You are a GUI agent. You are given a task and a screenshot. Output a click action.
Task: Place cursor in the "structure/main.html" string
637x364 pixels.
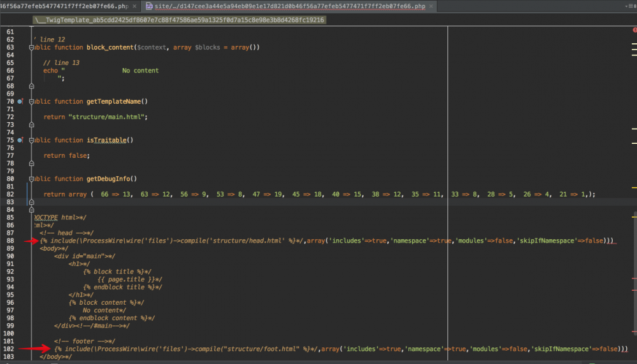tap(107, 117)
